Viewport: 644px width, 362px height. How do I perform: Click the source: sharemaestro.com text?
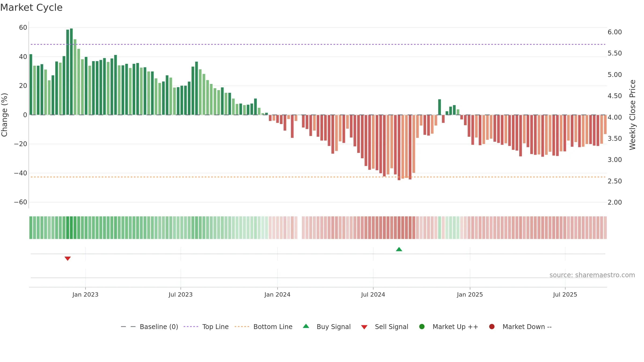592,275
